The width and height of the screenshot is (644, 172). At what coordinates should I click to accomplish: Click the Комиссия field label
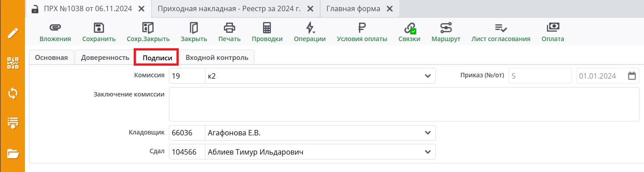149,76
